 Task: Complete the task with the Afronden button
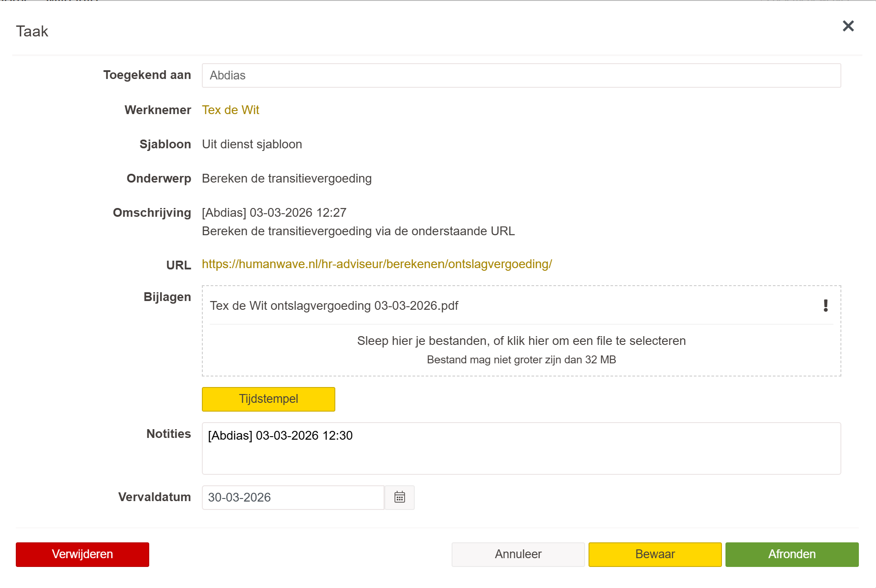coord(792,554)
